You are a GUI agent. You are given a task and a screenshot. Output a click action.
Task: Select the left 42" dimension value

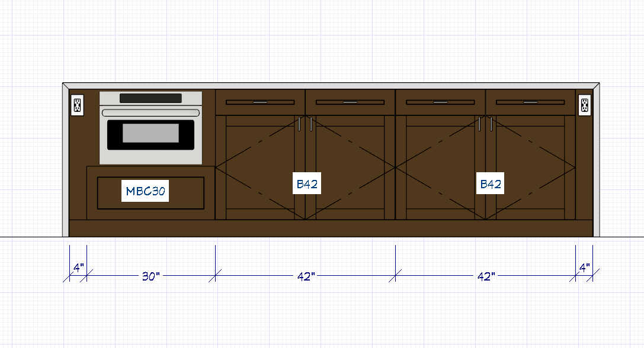tap(306, 276)
